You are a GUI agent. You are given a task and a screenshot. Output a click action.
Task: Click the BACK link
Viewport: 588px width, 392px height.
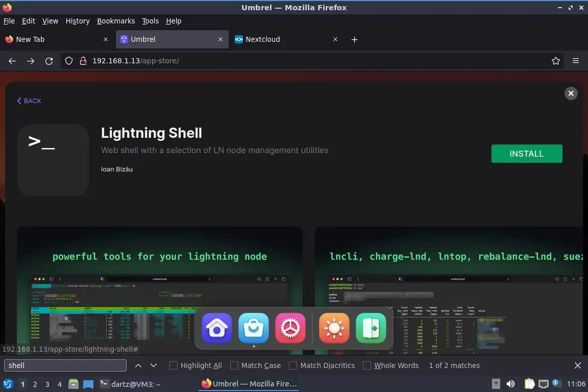coord(29,101)
